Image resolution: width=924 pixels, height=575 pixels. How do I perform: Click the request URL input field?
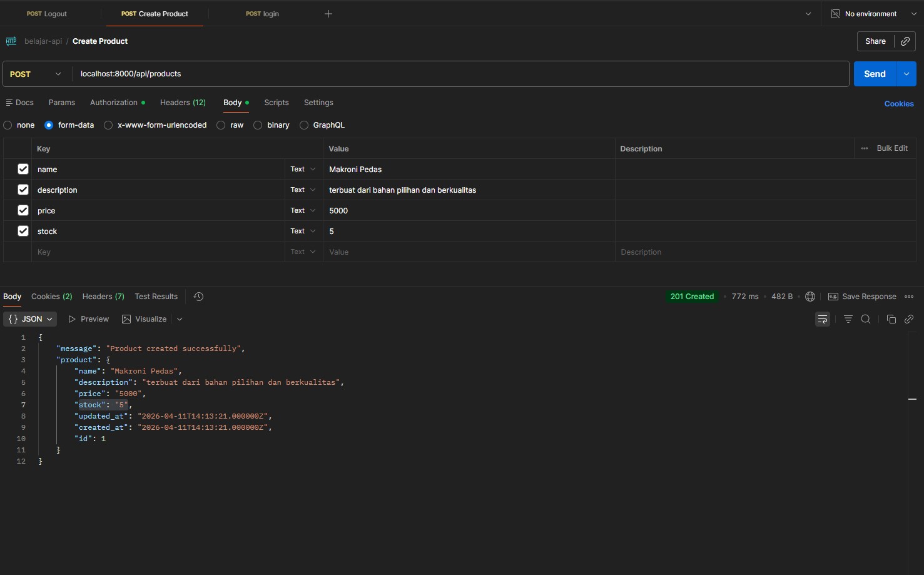[460, 74]
